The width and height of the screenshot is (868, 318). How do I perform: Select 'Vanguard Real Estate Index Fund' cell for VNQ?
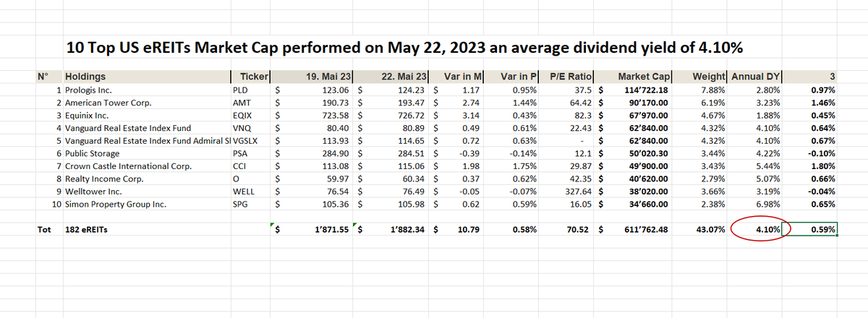(146, 128)
